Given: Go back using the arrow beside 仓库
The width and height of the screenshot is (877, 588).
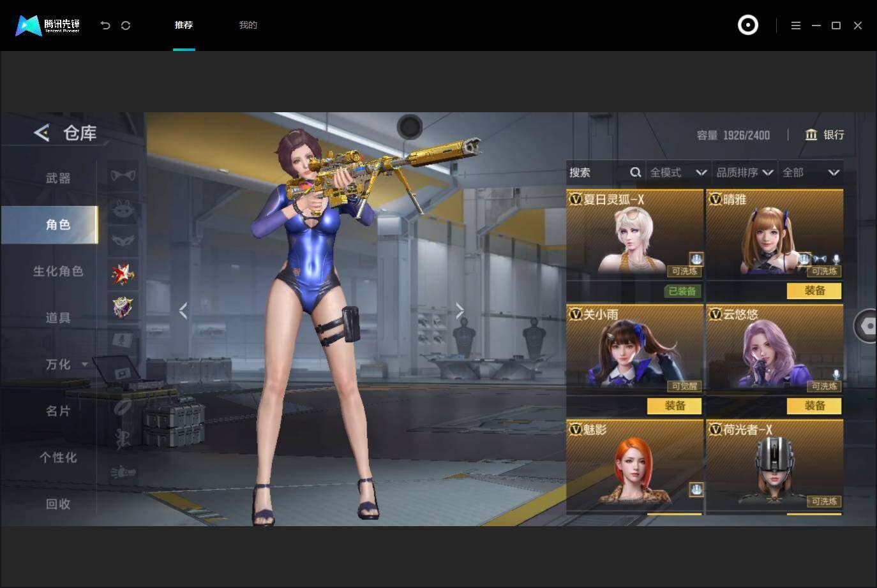Looking at the screenshot, I should pyautogui.click(x=41, y=133).
